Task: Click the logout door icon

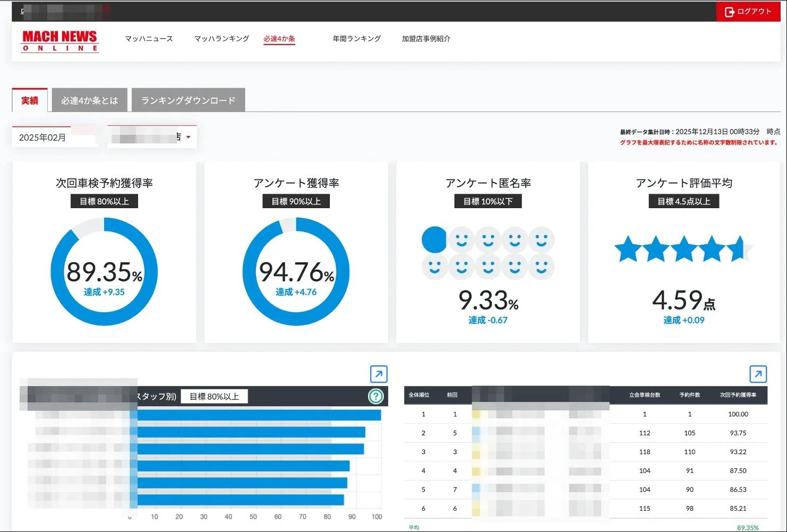Action: pos(730,12)
